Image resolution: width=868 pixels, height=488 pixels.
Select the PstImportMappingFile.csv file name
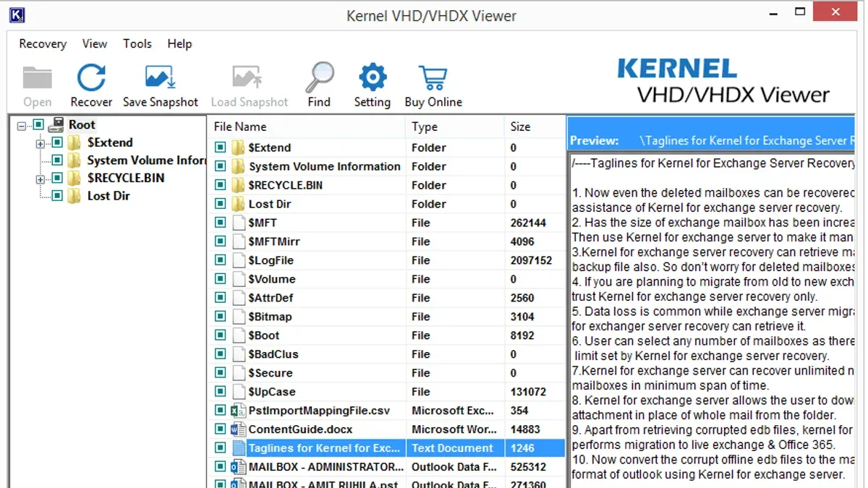pyautogui.click(x=319, y=411)
